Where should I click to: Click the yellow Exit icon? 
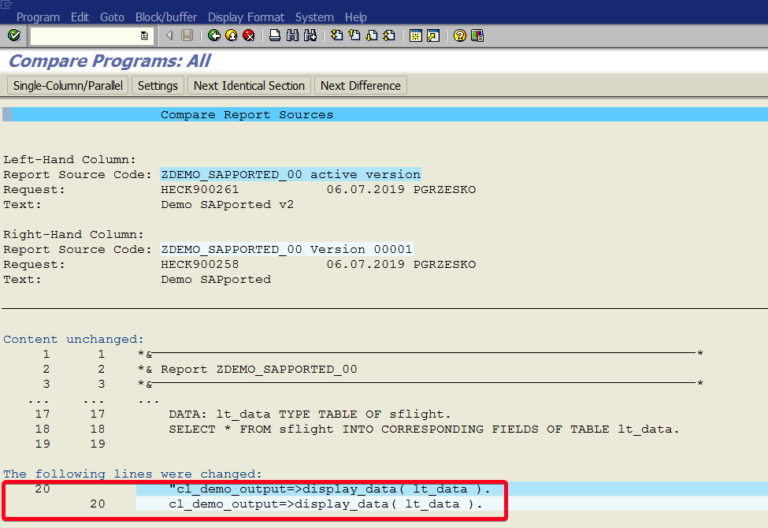click(x=231, y=35)
